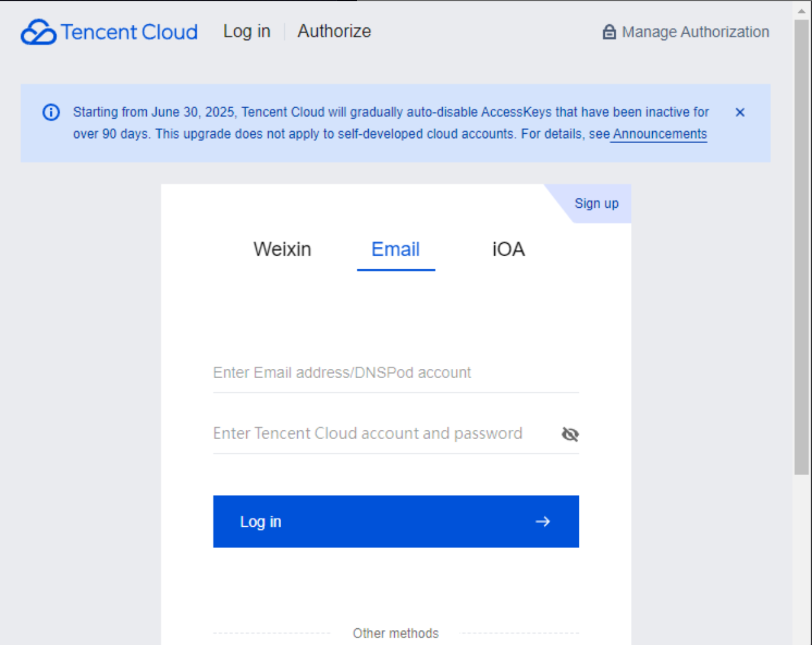812x645 pixels.
Task: Open the Authorize header tab
Action: 334,31
